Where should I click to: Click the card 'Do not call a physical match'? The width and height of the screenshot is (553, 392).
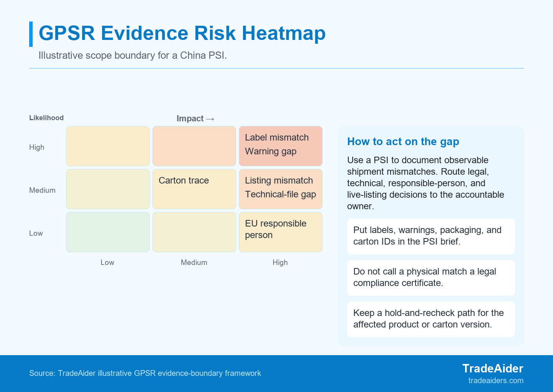pos(431,278)
